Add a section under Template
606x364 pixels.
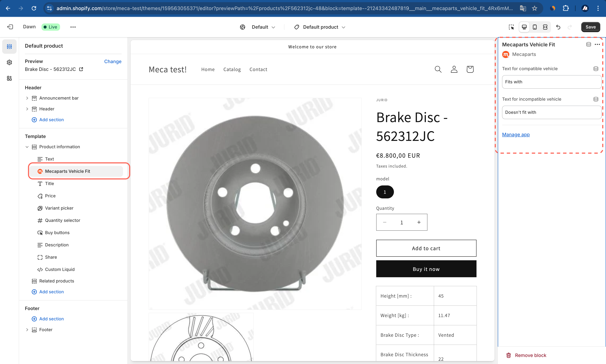[48, 292]
